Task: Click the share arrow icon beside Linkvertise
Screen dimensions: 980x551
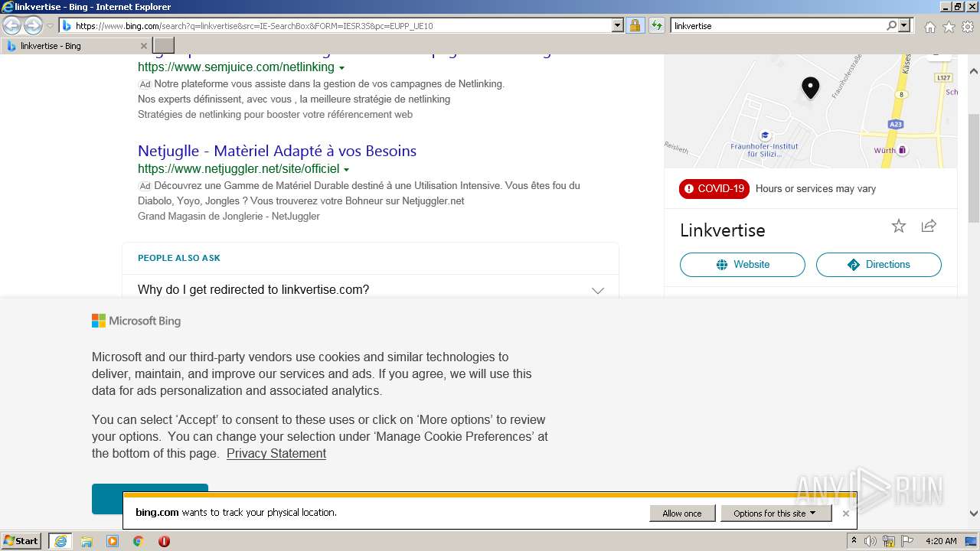Action: click(x=929, y=226)
